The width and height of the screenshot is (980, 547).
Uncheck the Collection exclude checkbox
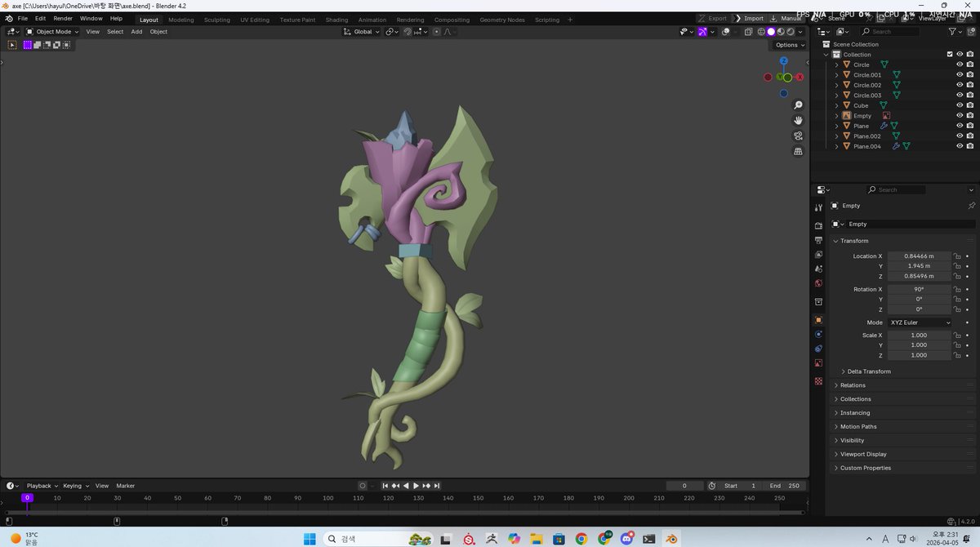(949, 55)
